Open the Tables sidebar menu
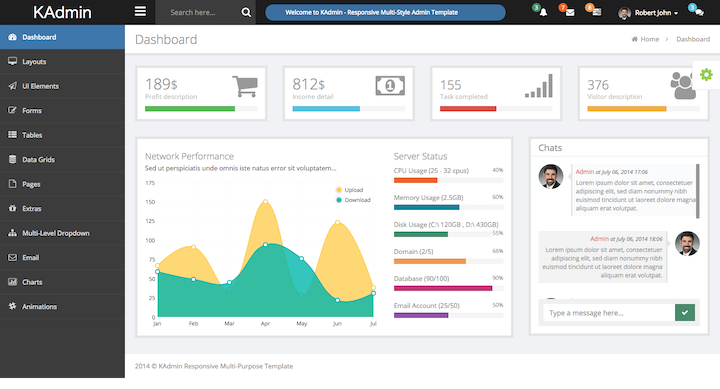The height and width of the screenshot is (389, 720). click(62, 135)
